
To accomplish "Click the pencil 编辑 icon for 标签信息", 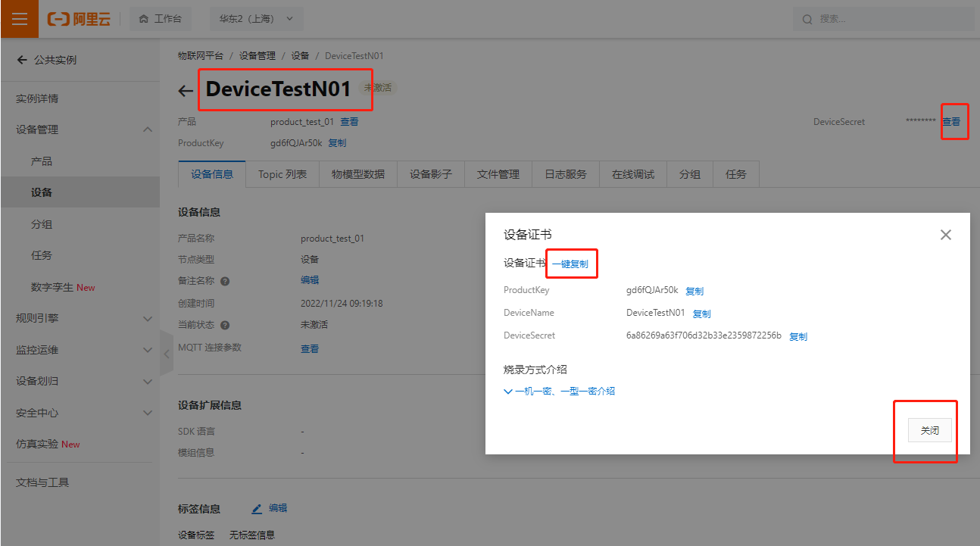I will [x=257, y=509].
